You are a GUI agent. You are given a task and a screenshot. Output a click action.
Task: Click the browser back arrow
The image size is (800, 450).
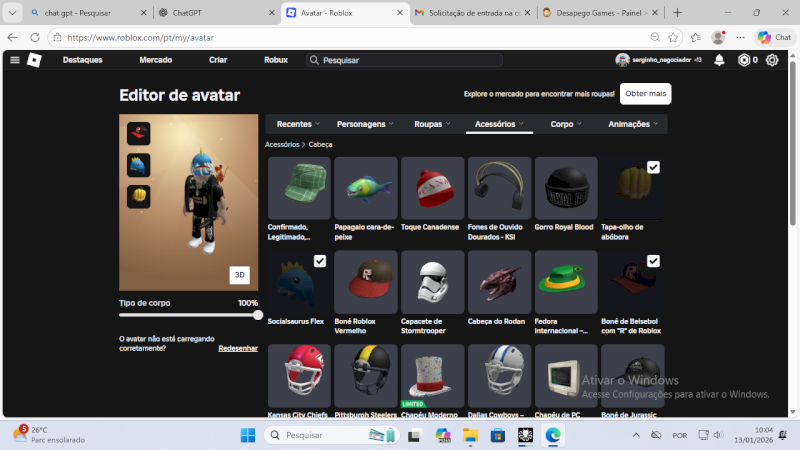pos(12,37)
